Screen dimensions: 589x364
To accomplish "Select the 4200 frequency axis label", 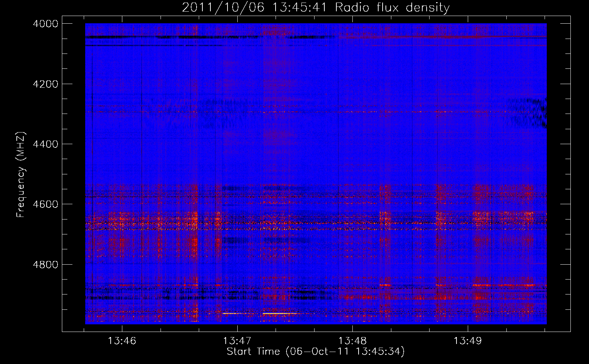I will [x=46, y=84].
